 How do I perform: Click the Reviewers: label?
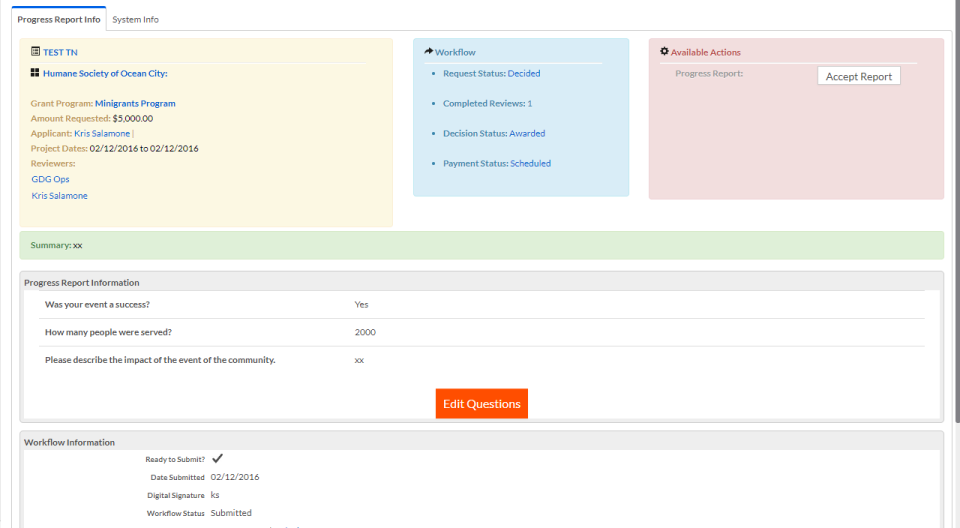tap(53, 164)
